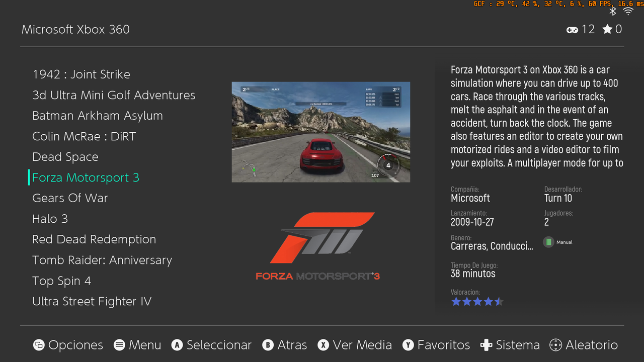Click the Menu hamburger icon
The width and height of the screenshot is (644, 362).
pyautogui.click(x=119, y=345)
